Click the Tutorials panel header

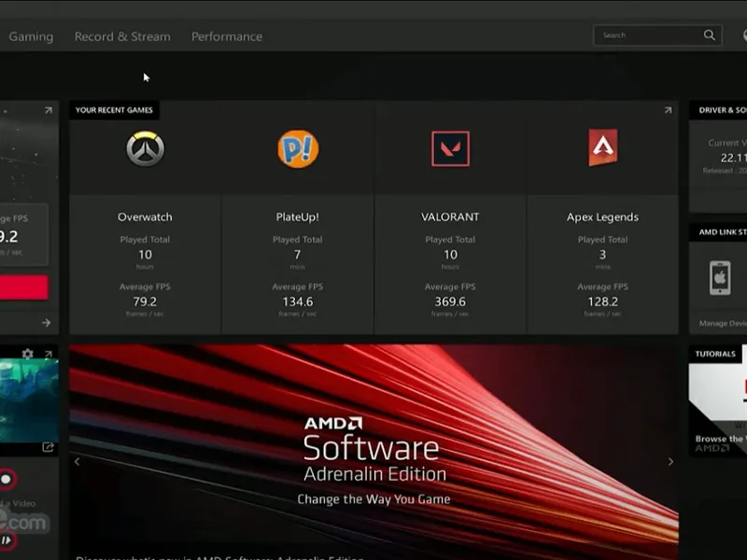(715, 354)
